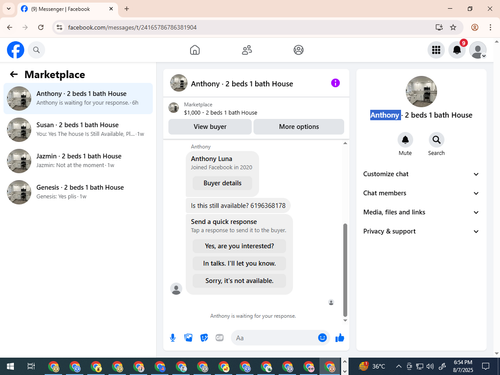Expand the Privacy & support section
500x375 pixels.
point(421,231)
